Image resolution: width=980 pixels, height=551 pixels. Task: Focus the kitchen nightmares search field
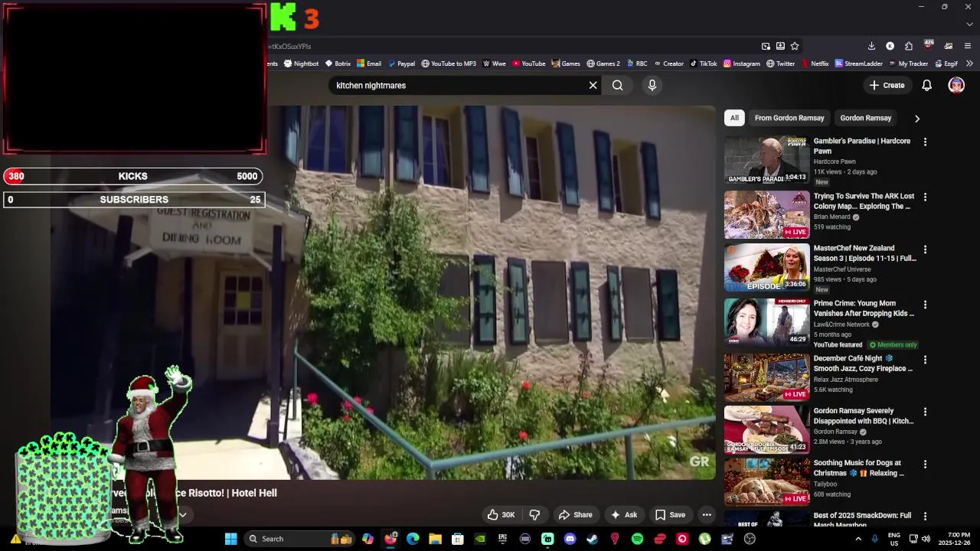(x=459, y=86)
